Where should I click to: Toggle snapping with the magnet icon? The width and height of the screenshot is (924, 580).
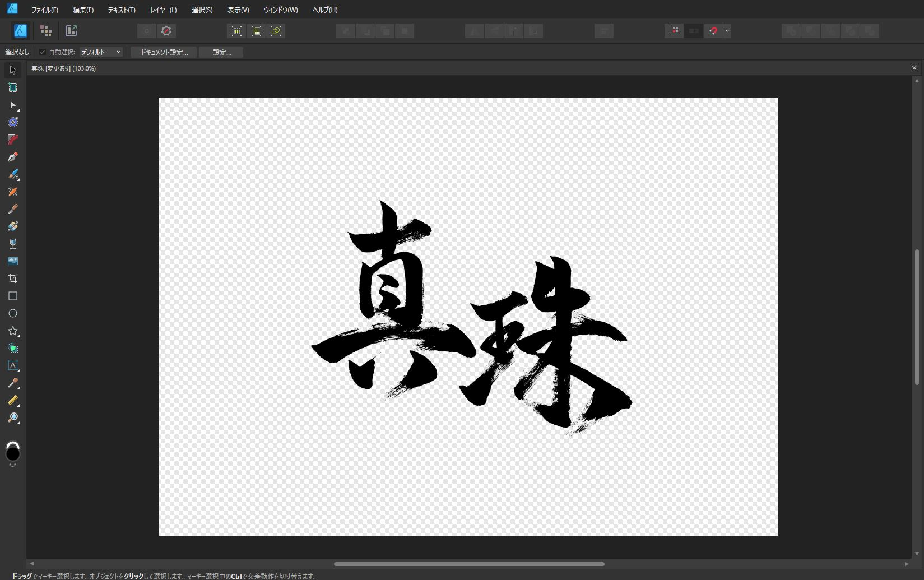[x=713, y=31]
